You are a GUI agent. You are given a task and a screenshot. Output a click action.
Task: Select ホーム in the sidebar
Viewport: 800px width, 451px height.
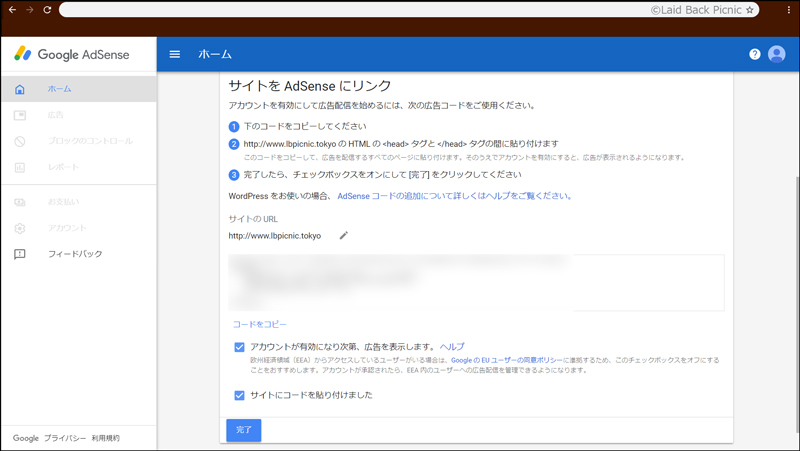(x=79, y=89)
